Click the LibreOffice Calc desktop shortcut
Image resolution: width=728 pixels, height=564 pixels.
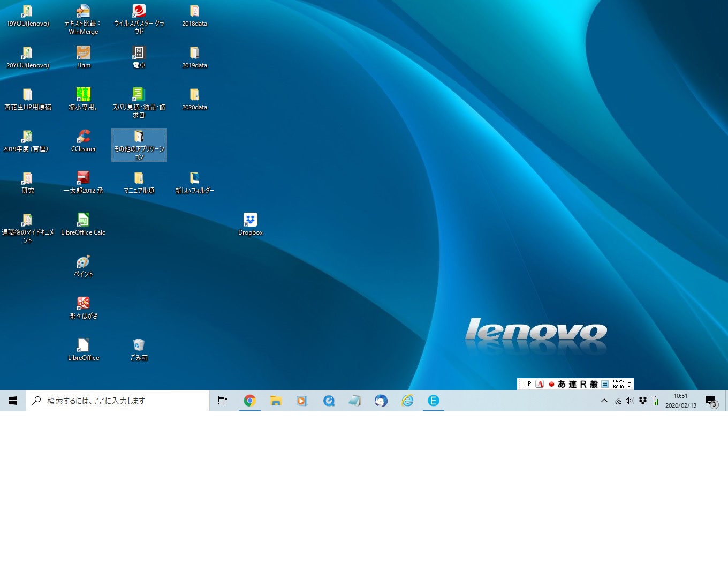pos(83,221)
